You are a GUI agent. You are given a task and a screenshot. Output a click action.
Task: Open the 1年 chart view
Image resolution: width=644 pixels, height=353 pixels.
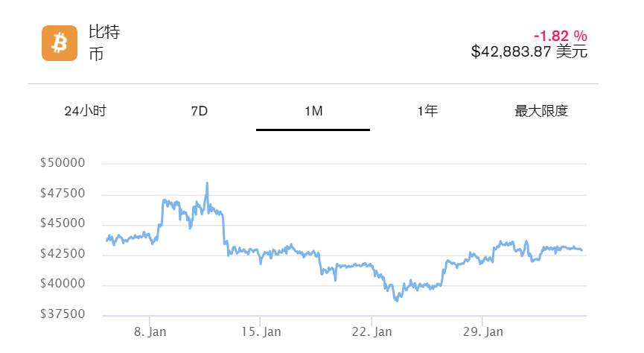pos(427,111)
